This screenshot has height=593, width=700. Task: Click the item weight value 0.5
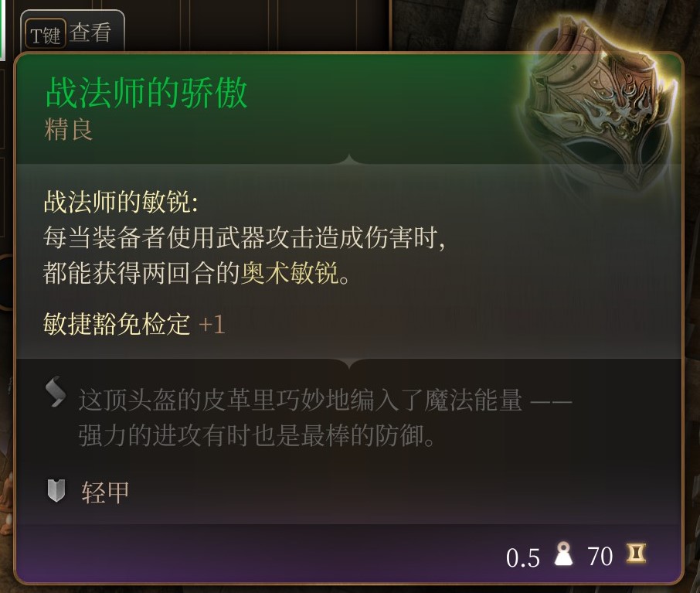point(523,557)
